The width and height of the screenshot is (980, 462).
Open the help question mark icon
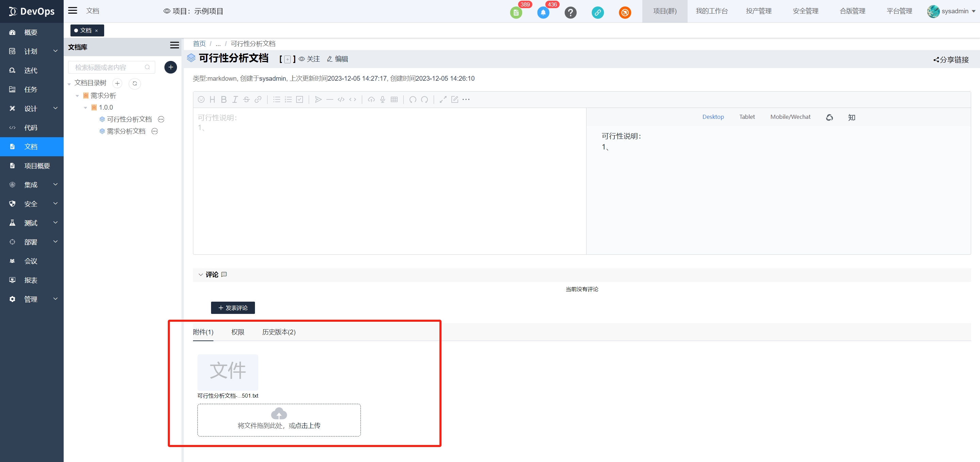(x=570, y=13)
